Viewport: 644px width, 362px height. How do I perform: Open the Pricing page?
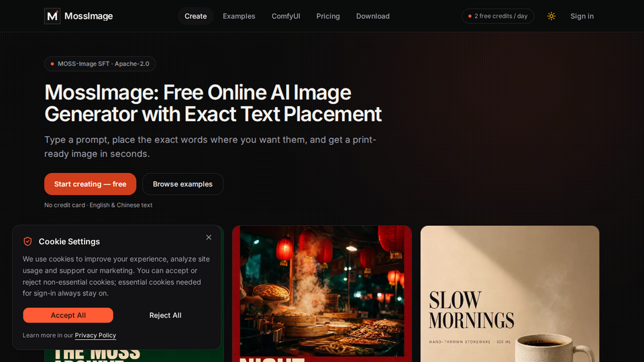pos(328,16)
